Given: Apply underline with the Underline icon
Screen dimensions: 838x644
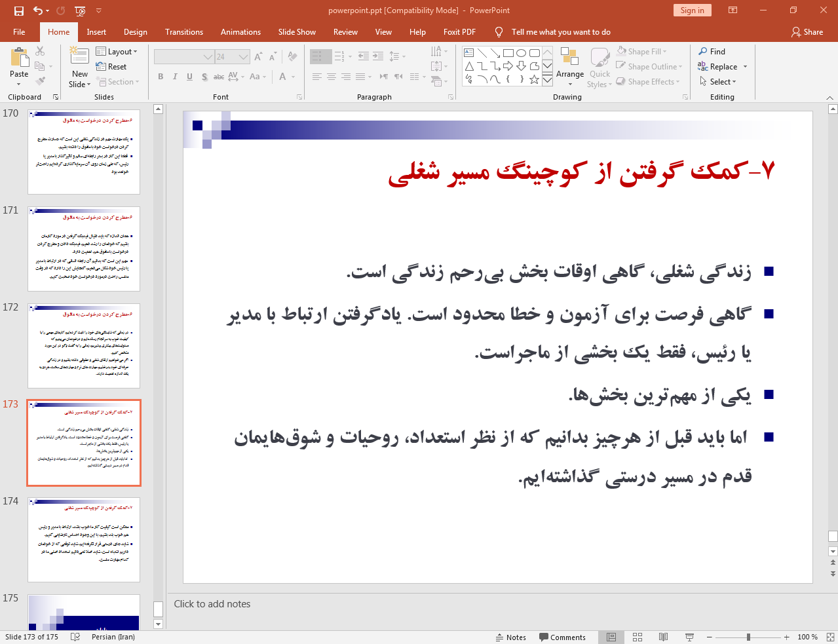Looking at the screenshot, I should click(189, 77).
